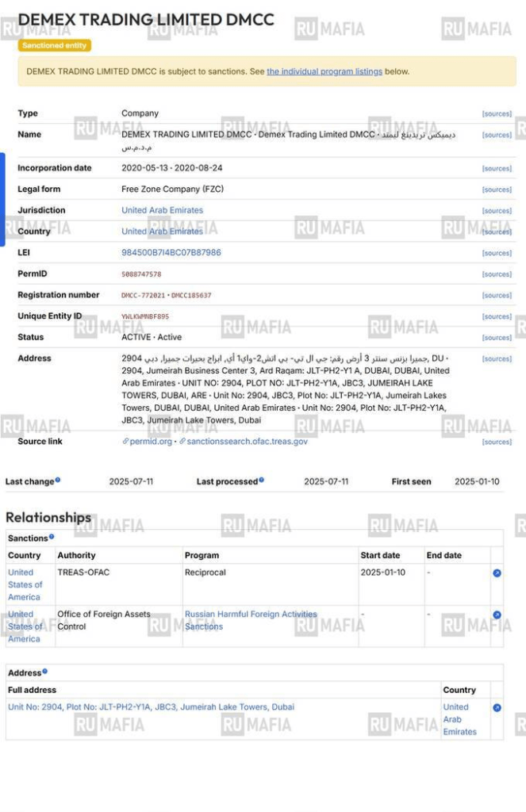Viewport: 526px width, 812px height.
Task: View sources for the Status row
Action: (x=497, y=338)
